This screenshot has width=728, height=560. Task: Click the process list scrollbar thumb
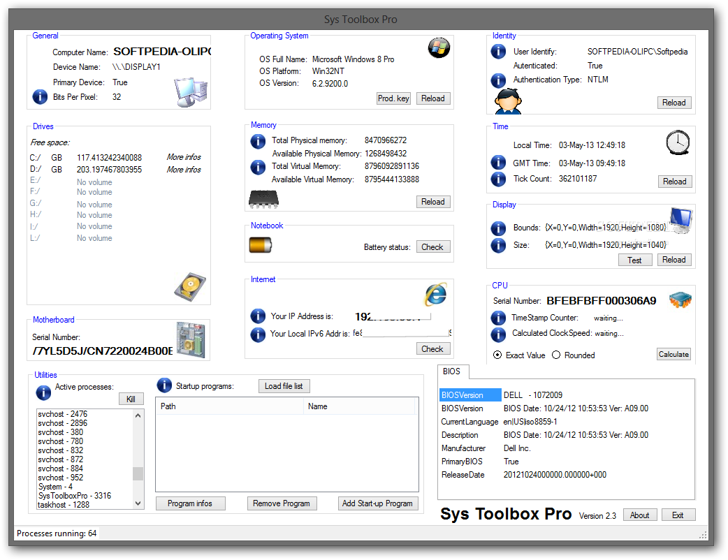click(138, 473)
